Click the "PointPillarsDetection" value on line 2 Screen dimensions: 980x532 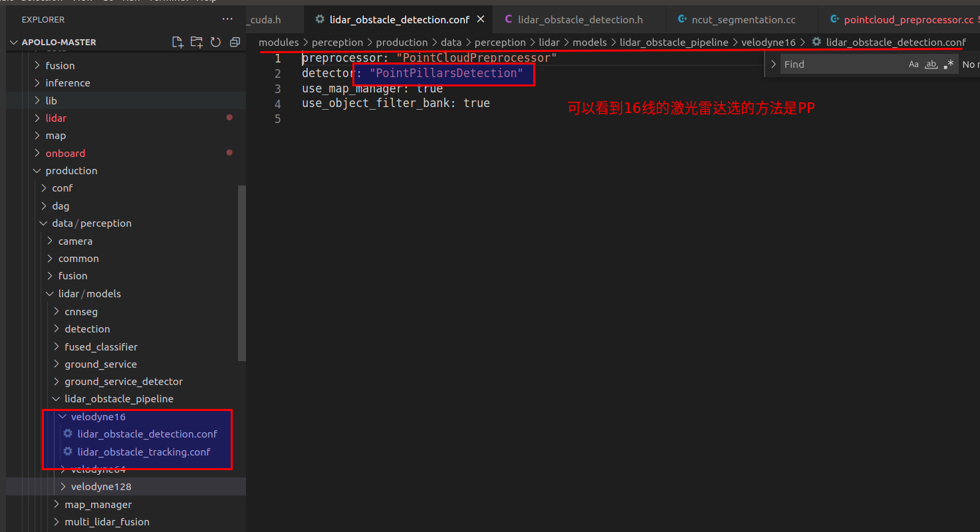(x=446, y=73)
